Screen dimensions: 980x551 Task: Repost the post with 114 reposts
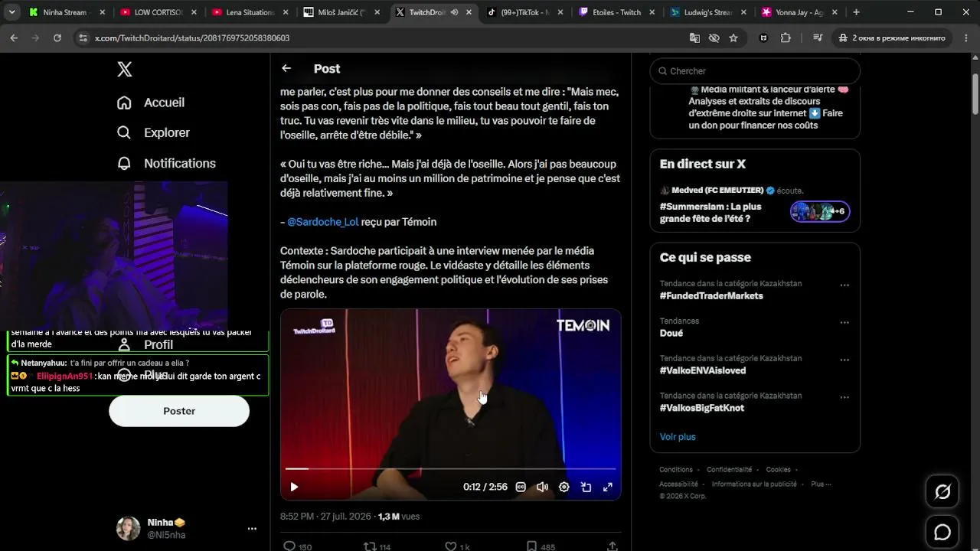377,546
